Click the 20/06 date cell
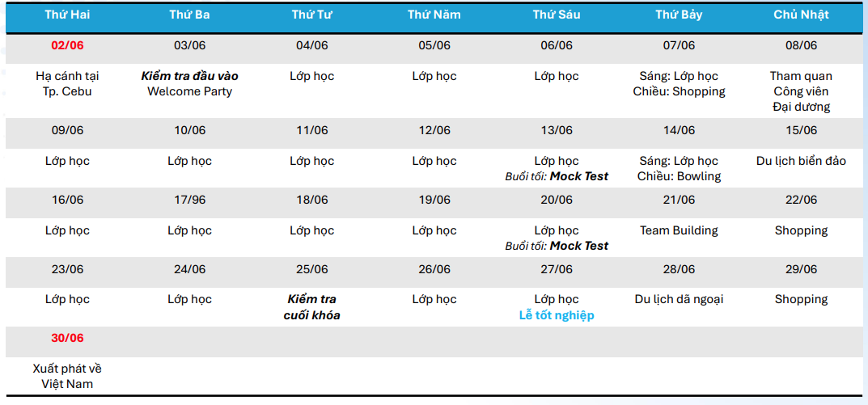This screenshot has height=405, width=868. pyautogui.click(x=557, y=200)
